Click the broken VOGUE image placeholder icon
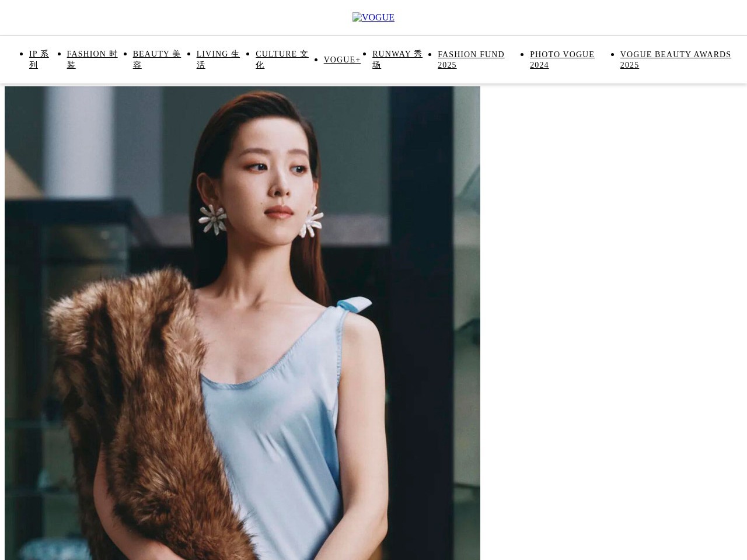 (x=356, y=17)
